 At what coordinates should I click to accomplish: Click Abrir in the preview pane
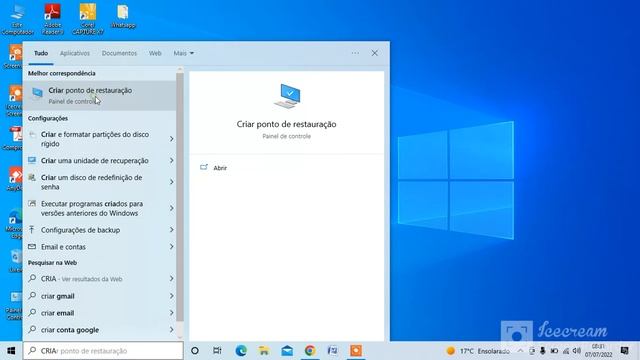coord(220,168)
